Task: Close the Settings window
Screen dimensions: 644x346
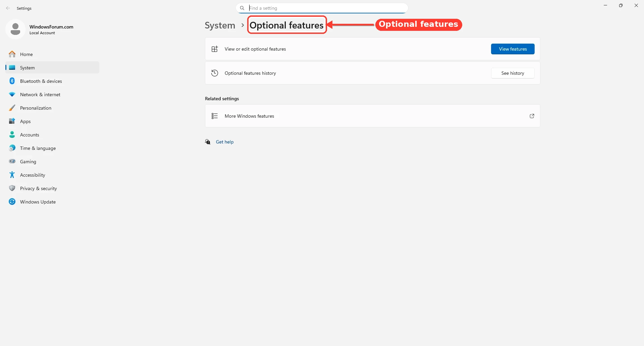Action: pos(636,5)
